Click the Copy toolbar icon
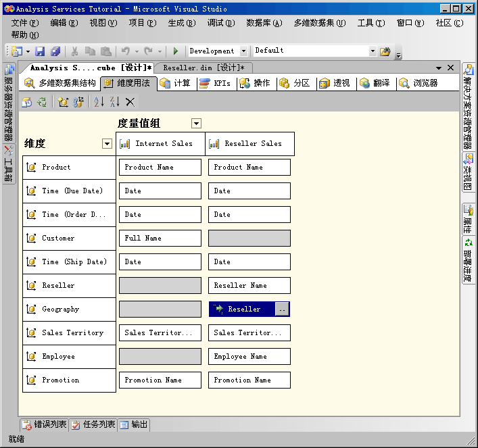Image resolution: width=478 pixels, height=448 pixels. [90, 51]
